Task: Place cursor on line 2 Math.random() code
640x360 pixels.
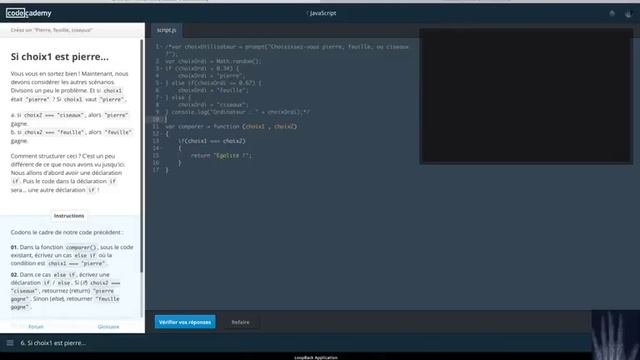Action: [x=213, y=61]
